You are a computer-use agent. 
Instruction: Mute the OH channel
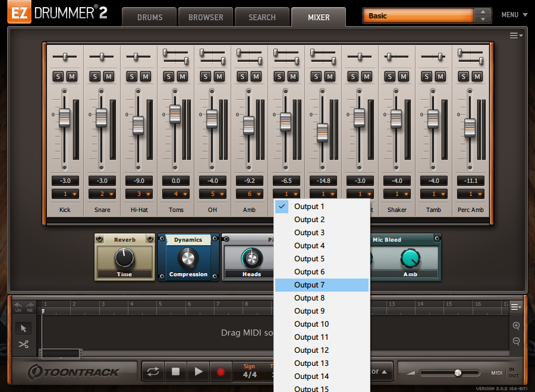[x=219, y=77]
